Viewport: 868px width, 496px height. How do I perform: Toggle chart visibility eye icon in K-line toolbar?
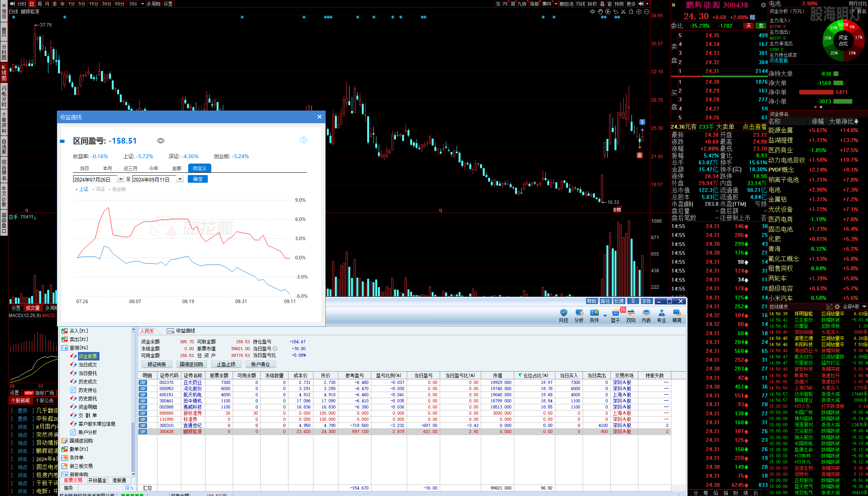(x=593, y=12)
